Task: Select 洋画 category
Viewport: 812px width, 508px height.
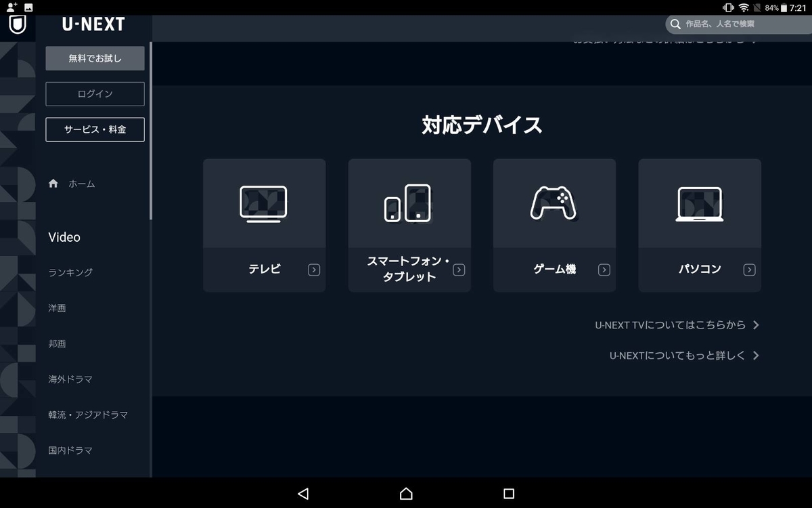Action: [x=57, y=308]
